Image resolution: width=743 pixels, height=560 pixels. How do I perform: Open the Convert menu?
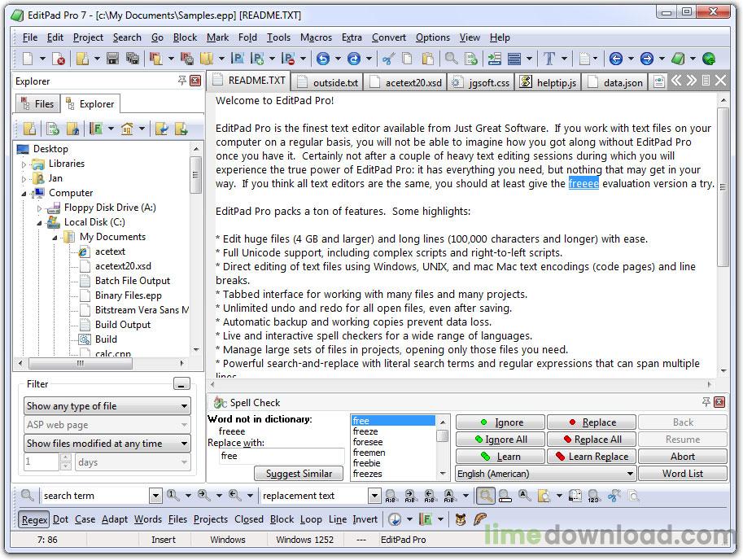[x=388, y=37]
